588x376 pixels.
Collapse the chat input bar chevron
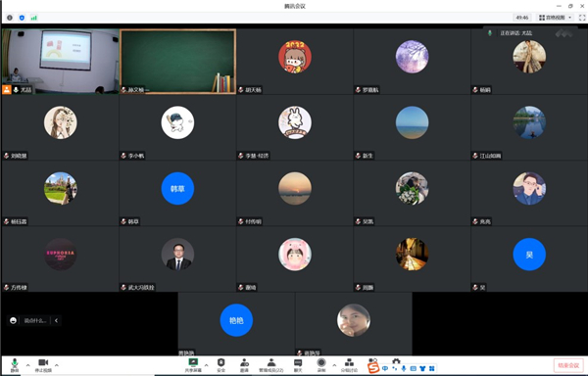click(x=56, y=320)
